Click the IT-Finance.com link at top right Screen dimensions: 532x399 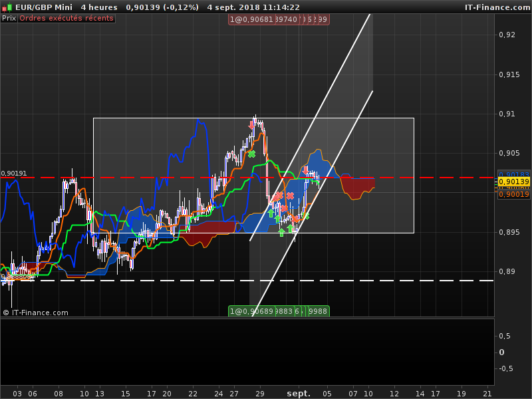[497, 7]
